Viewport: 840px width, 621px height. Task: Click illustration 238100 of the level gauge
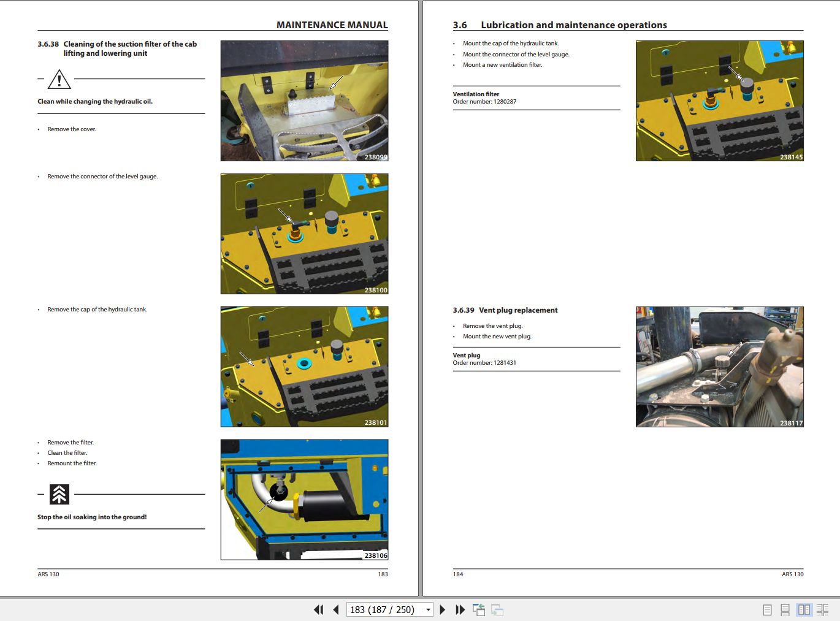(304, 233)
